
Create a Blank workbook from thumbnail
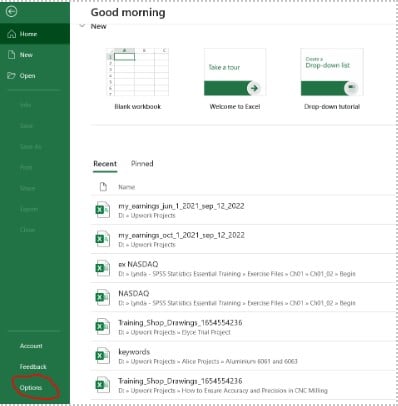point(137,72)
